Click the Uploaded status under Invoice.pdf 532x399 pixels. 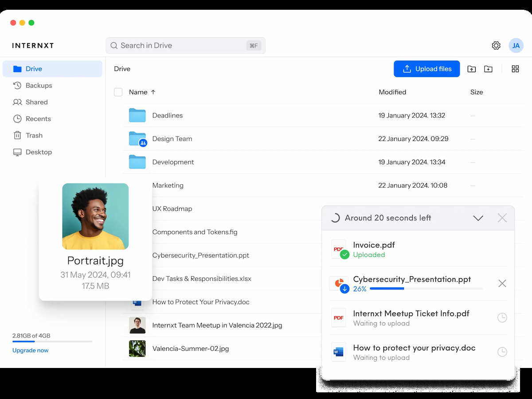369,255
